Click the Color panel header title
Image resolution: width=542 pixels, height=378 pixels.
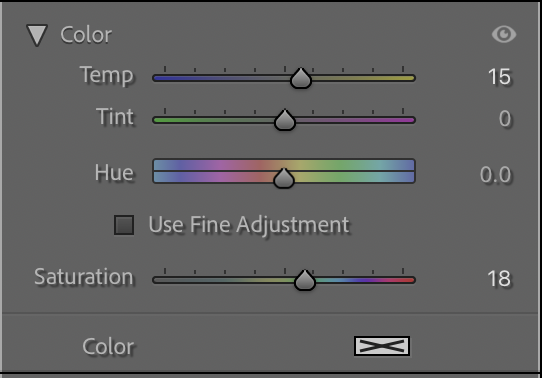86,35
